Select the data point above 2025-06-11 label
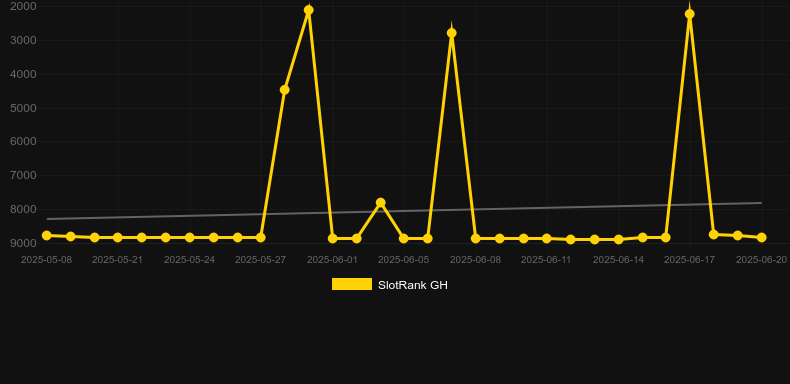 click(x=547, y=238)
